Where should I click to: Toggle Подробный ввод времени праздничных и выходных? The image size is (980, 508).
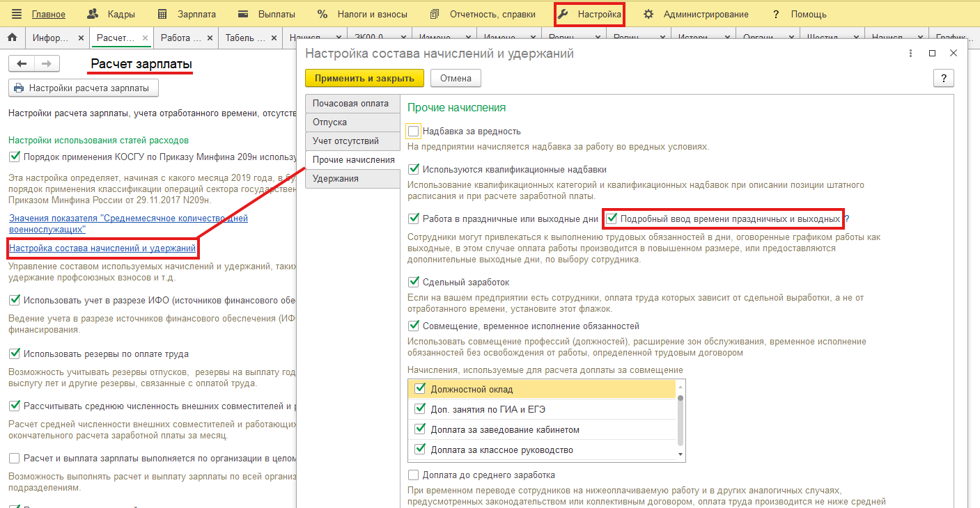[611, 219]
